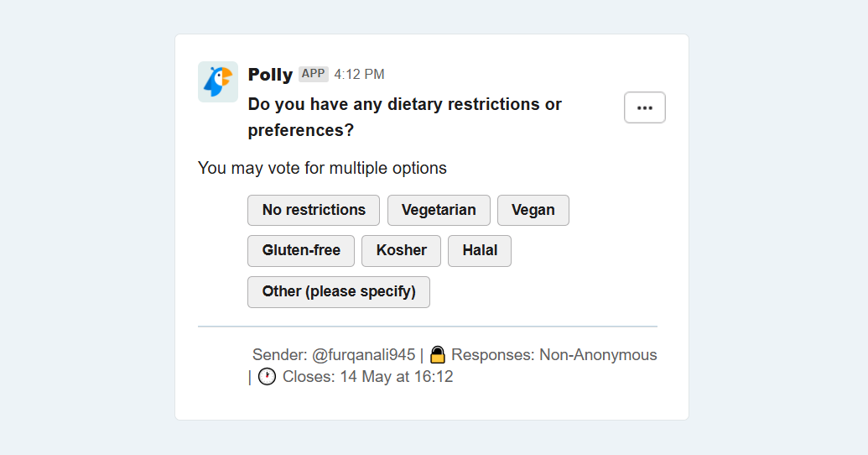Choose the Vegan poll option
The height and width of the screenshot is (455, 868).
533,210
